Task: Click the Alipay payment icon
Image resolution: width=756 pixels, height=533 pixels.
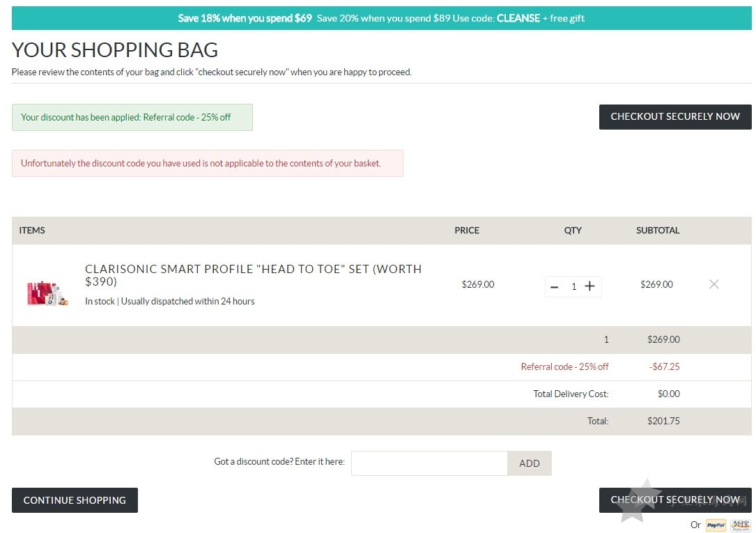Action: [x=741, y=525]
